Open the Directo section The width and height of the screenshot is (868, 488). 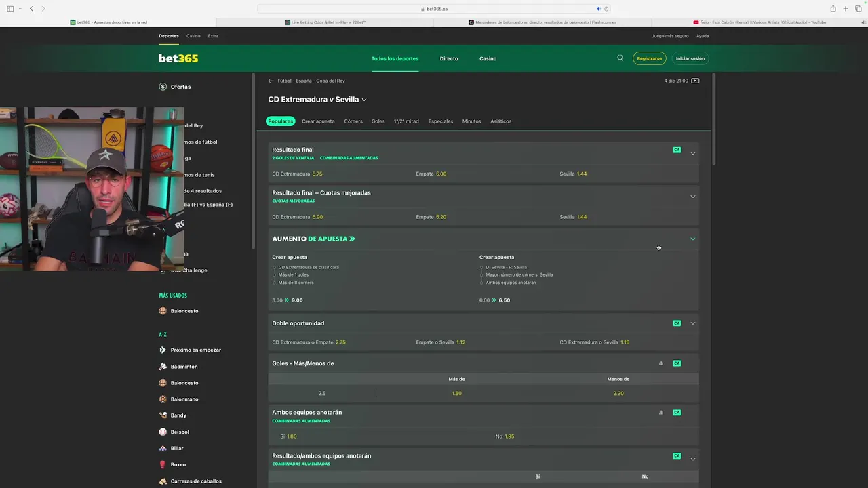coord(449,59)
